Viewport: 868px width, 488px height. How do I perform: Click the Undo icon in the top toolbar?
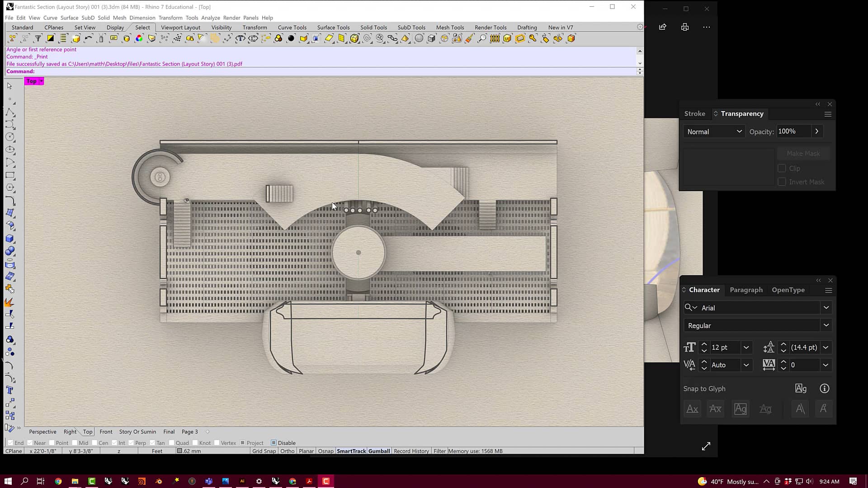click(88, 39)
